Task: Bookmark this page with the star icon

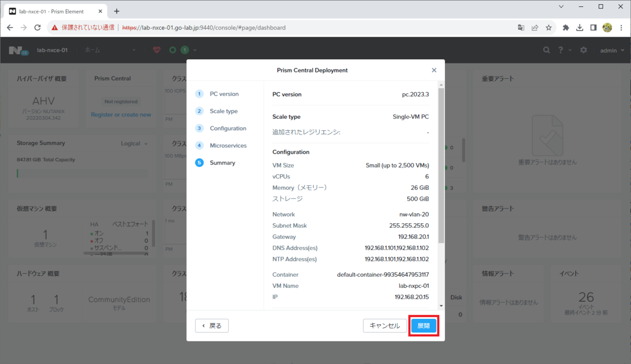Action: [548, 27]
